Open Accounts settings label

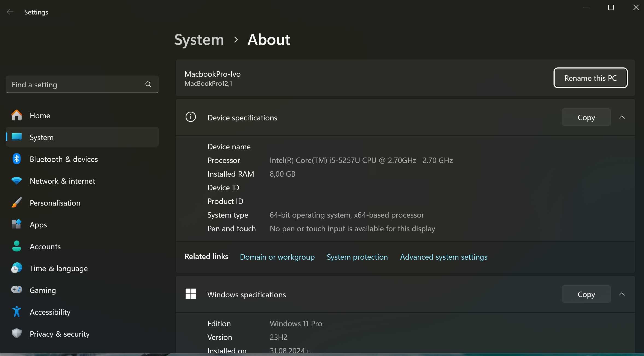(x=45, y=247)
